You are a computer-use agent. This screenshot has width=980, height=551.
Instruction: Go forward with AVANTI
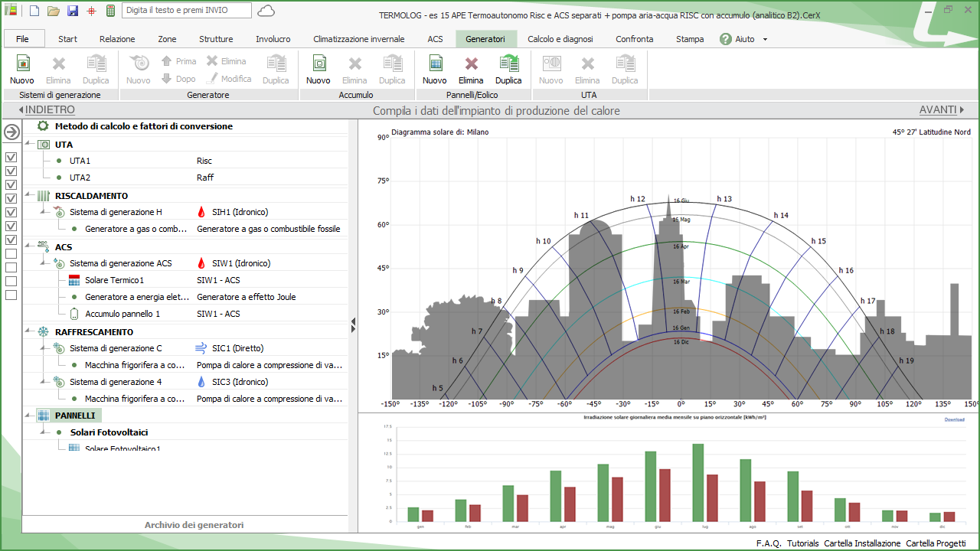942,110
